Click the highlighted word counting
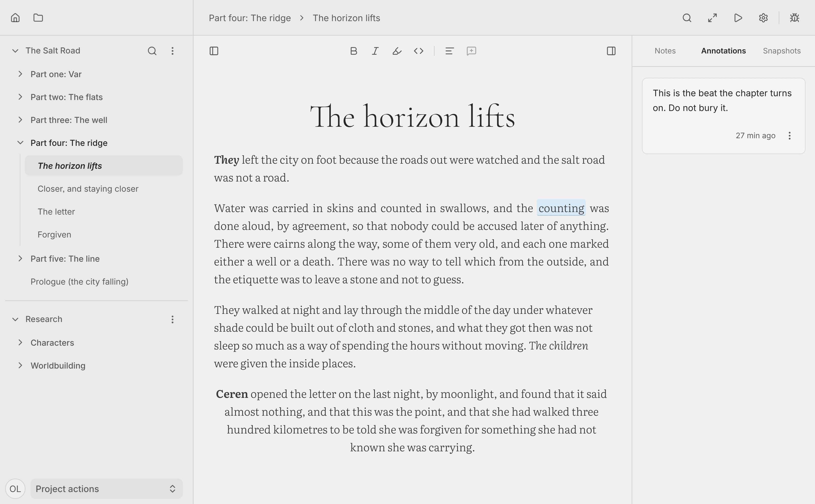 tap(561, 208)
